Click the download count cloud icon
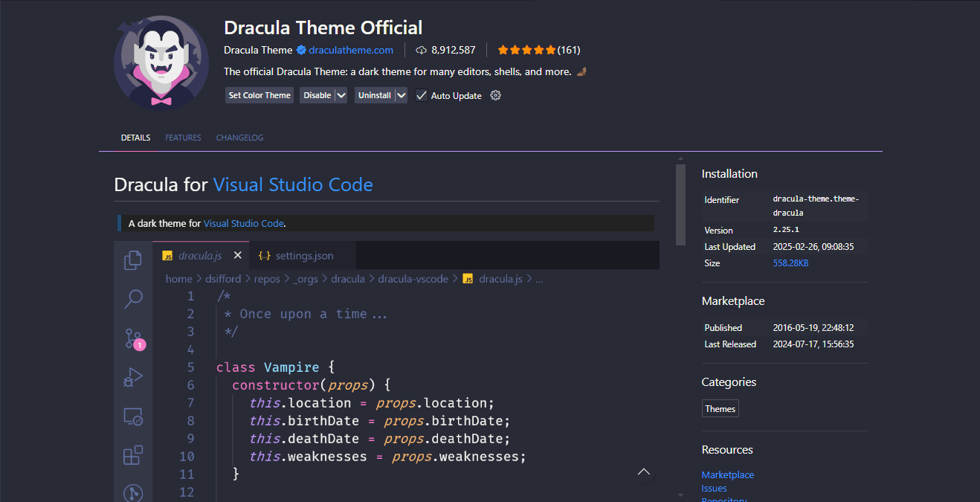Screen dimensions: 980x502 point(422,50)
